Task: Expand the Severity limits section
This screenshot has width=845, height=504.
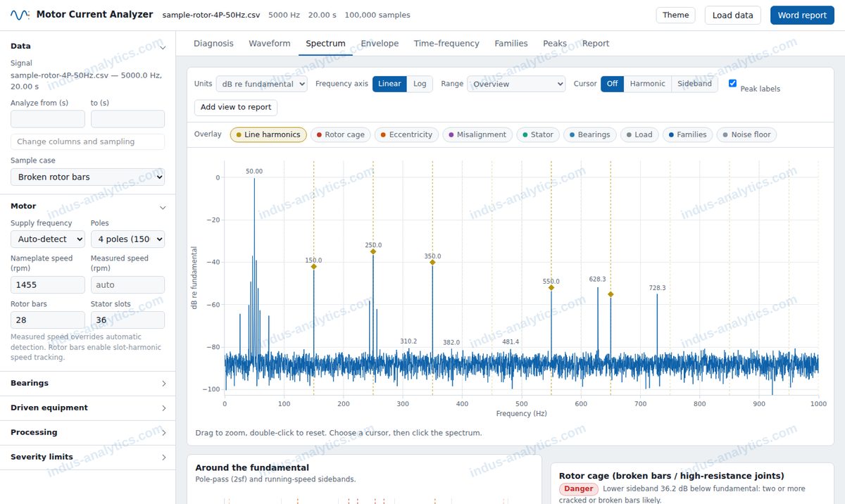Action: [x=87, y=458]
